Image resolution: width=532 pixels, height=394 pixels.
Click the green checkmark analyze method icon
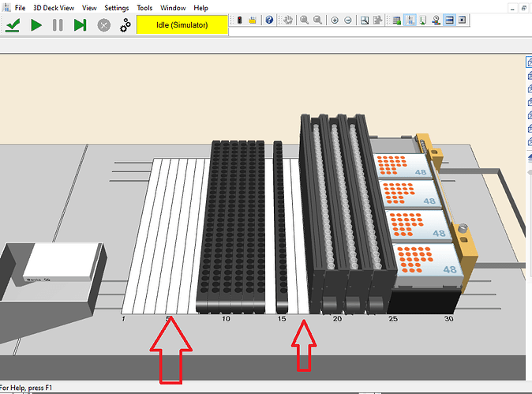(x=13, y=25)
